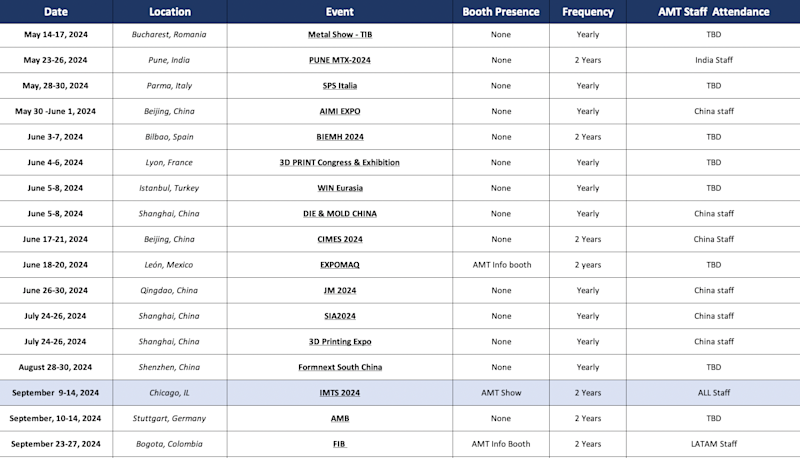Click the JM 2024 link
The width and height of the screenshot is (800, 458).
[340, 290]
